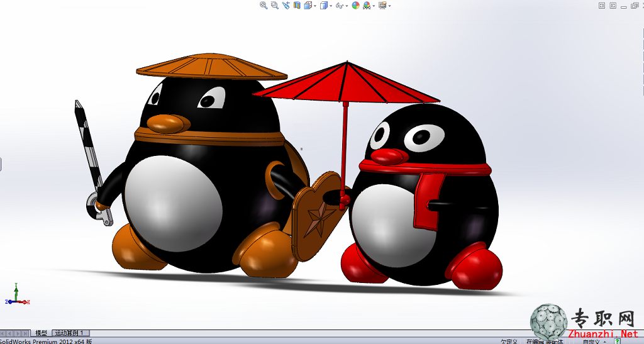This screenshot has width=644, height=344.
Task: Click the 自定义 units dropdown in status bar
Action: point(595,341)
